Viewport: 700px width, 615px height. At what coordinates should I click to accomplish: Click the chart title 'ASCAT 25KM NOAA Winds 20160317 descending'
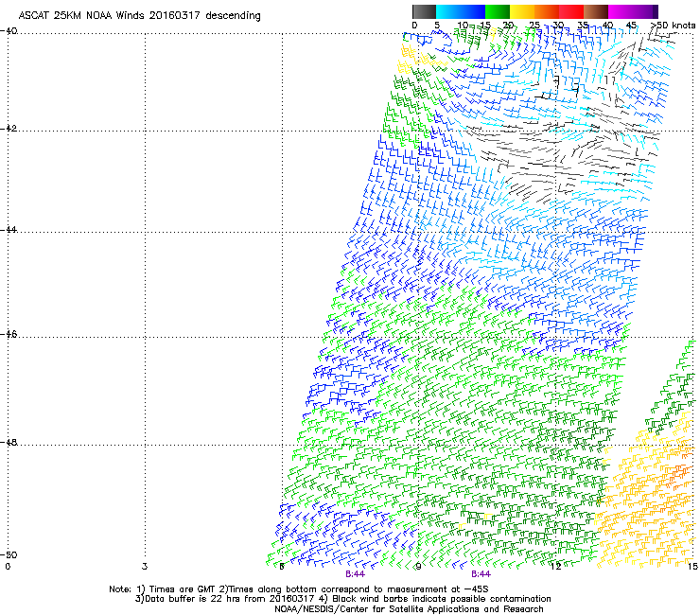pos(139,16)
